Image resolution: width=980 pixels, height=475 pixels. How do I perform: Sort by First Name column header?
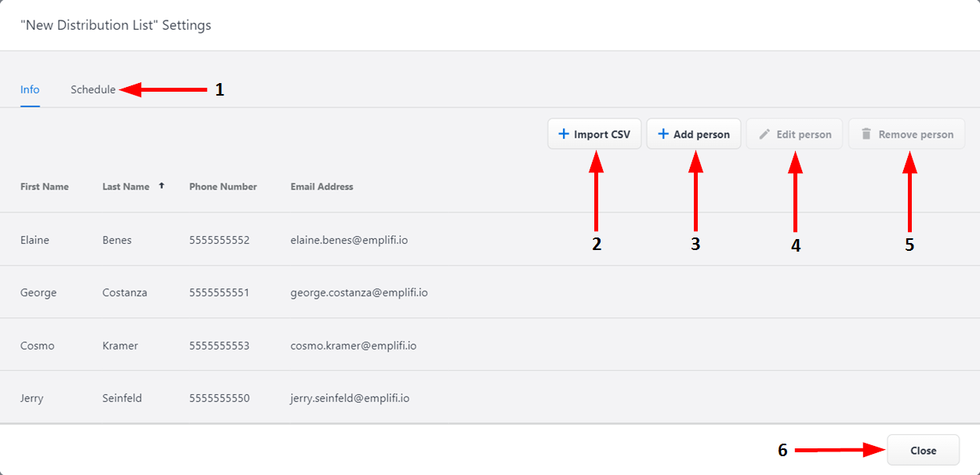[45, 187]
